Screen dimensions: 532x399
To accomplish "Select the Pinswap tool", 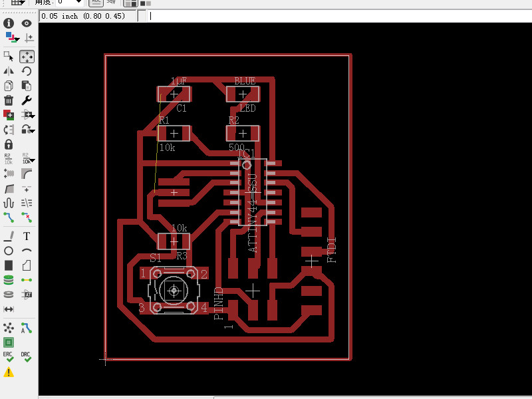I will [x=9, y=130].
